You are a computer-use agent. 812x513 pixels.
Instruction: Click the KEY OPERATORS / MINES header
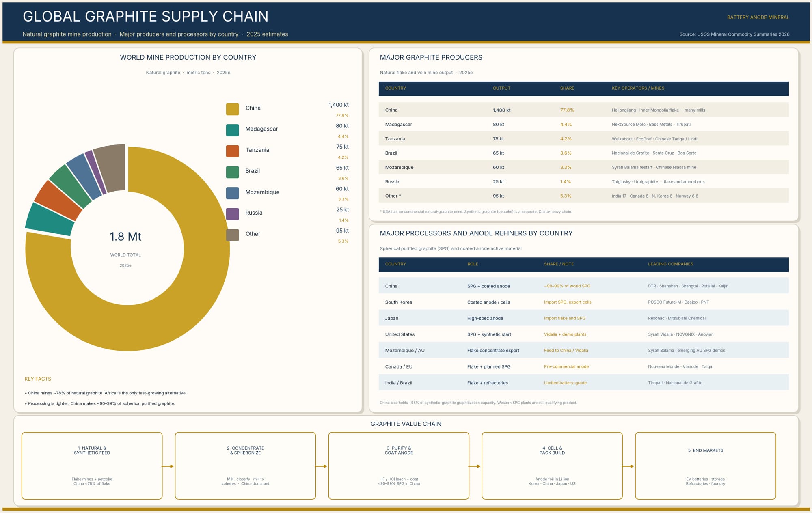pyautogui.click(x=638, y=88)
